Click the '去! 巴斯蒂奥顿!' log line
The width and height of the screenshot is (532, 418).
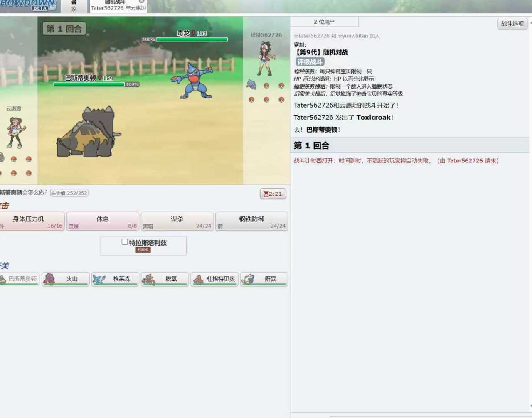317,130
